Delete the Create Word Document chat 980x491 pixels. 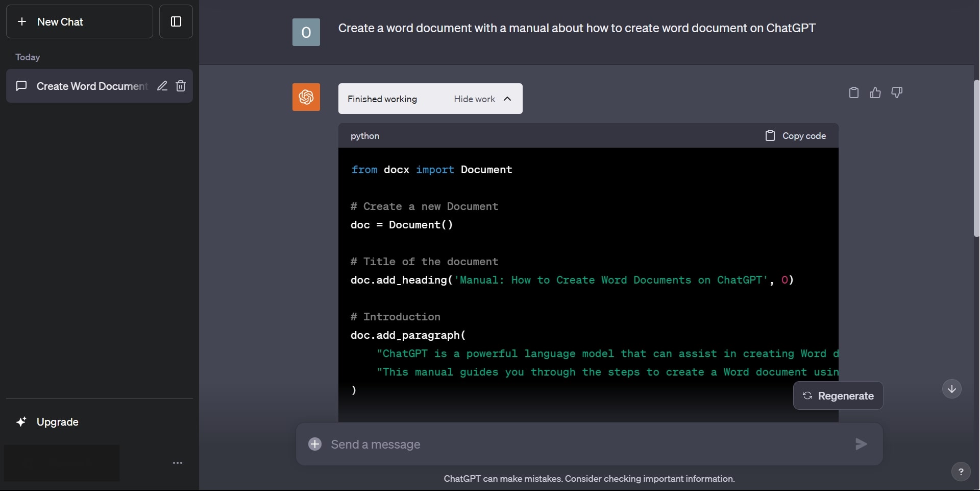pyautogui.click(x=180, y=86)
